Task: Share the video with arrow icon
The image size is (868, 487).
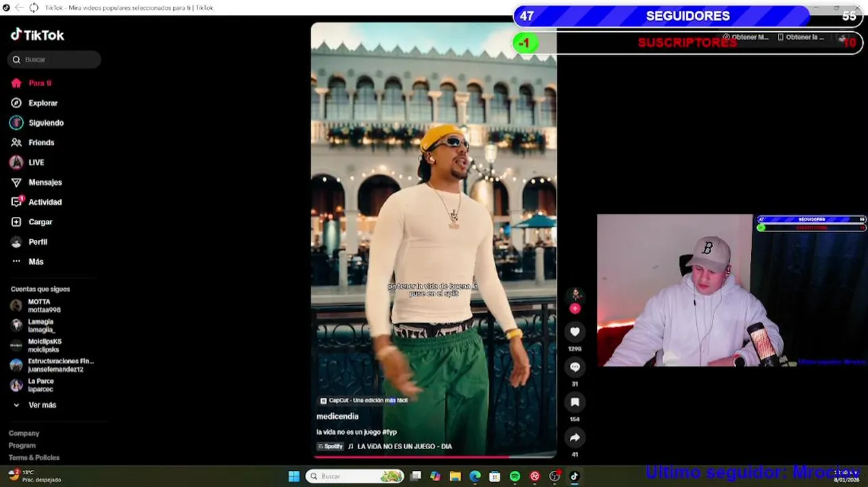Action: [x=575, y=438]
